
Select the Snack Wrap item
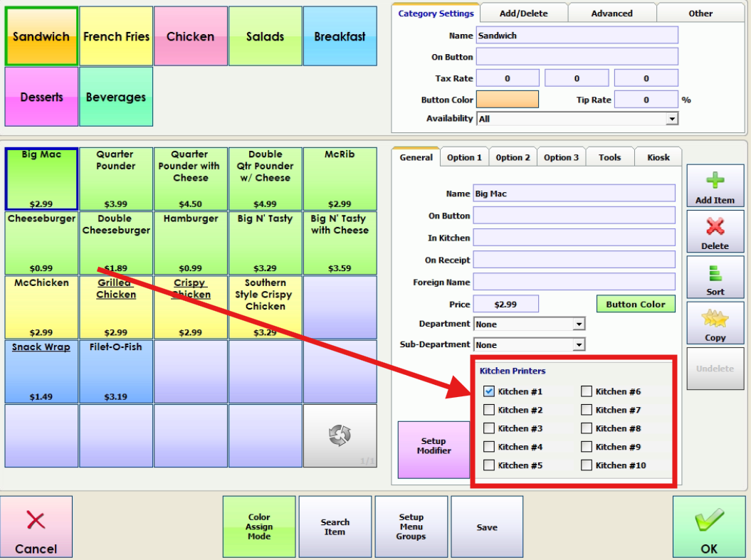point(41,371)
